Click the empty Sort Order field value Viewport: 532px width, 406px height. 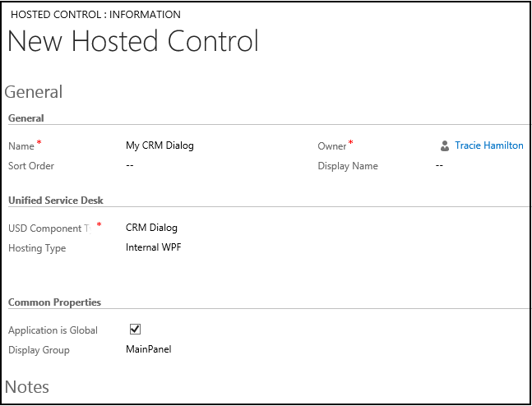pos(130,165)
